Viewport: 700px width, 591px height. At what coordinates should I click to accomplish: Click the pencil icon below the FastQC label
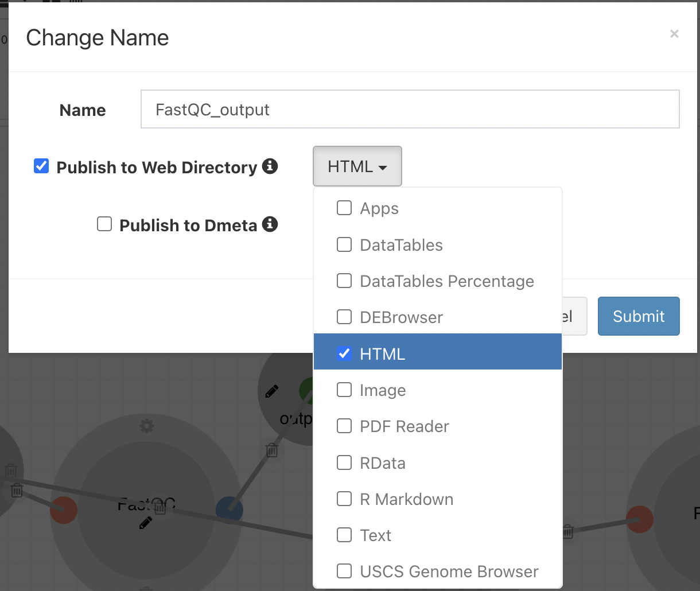click(146, 523)
